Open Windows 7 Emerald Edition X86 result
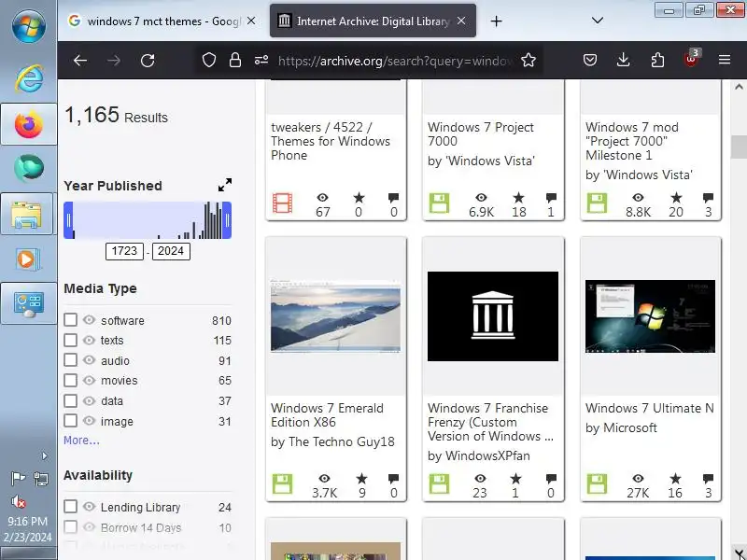Image resolution: width=747 pixels, height=560 pixels. click(327, 415)
